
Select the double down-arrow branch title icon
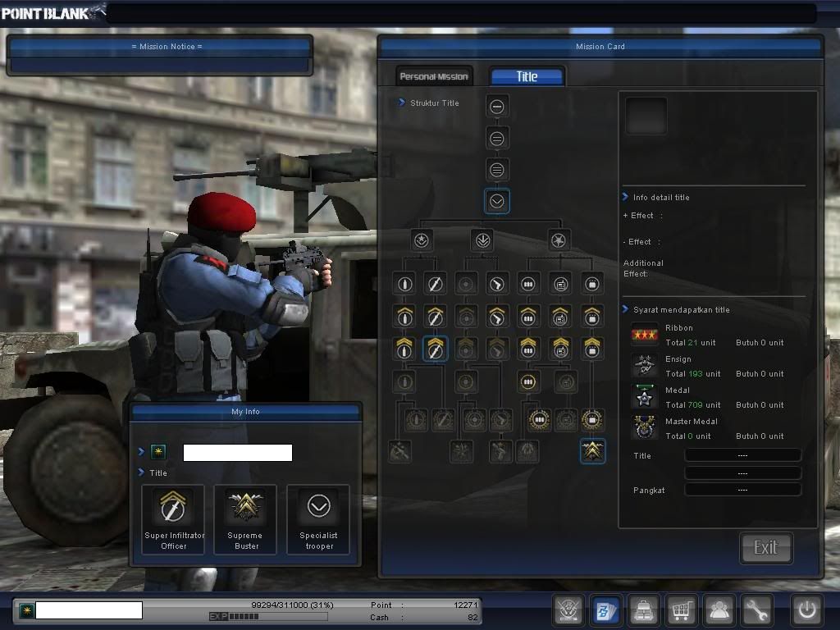(482, 240)
